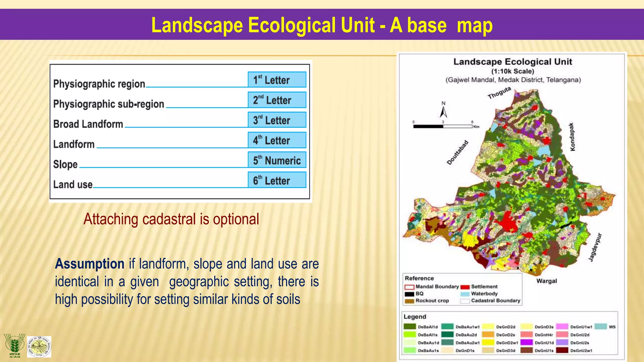Screen dimensions: 644x362
Task: Click the map scale bar
Action: pyautogui.click(x=442, y=126)
